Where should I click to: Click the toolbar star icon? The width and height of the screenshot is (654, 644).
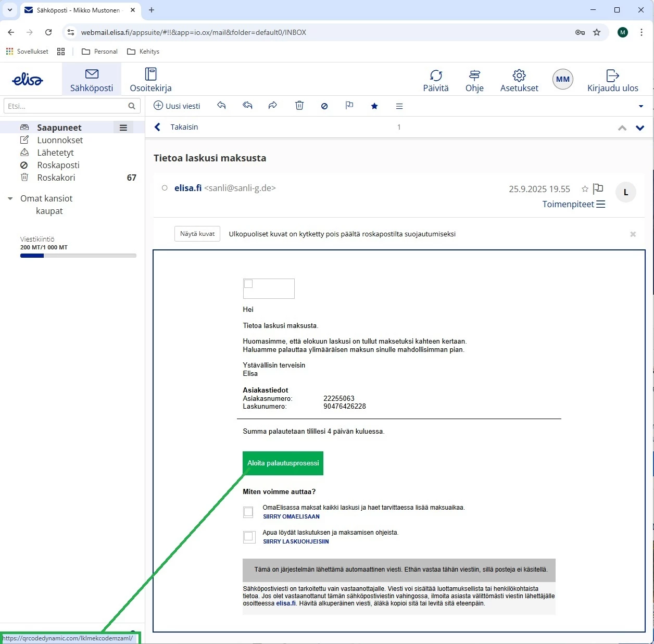[374, 106]
